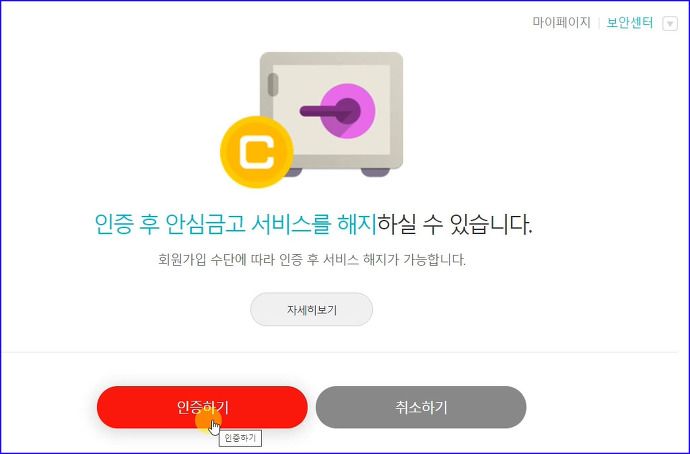Click the gold C coin icon
This screenshot has width=690, height=454.
[257, 152]
